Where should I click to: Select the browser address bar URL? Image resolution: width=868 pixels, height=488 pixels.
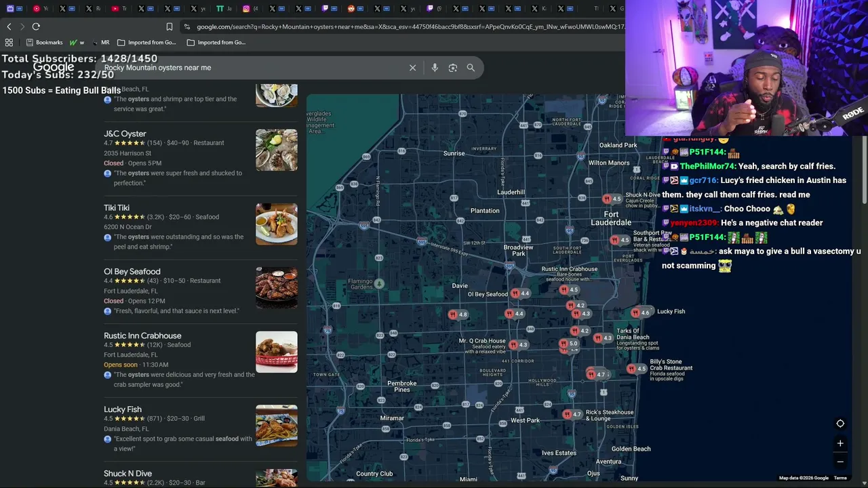pyautogui.click(x=410, y=26)
